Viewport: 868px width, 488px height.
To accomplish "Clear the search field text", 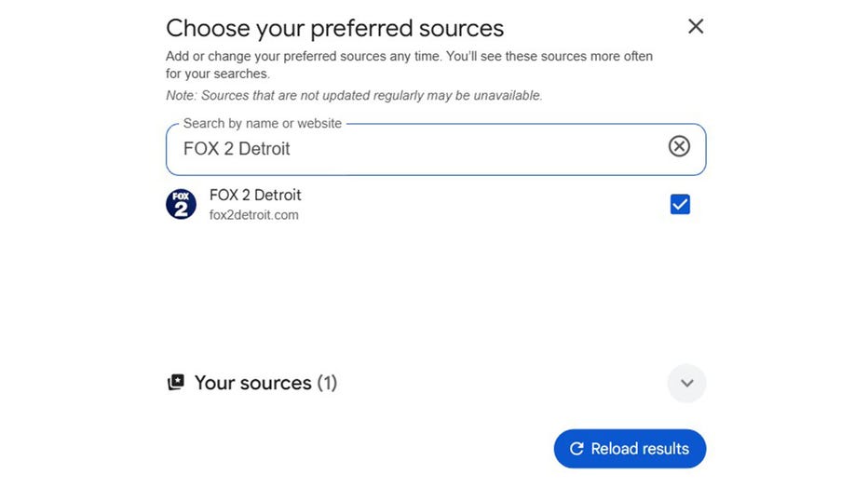I will 680,146.
